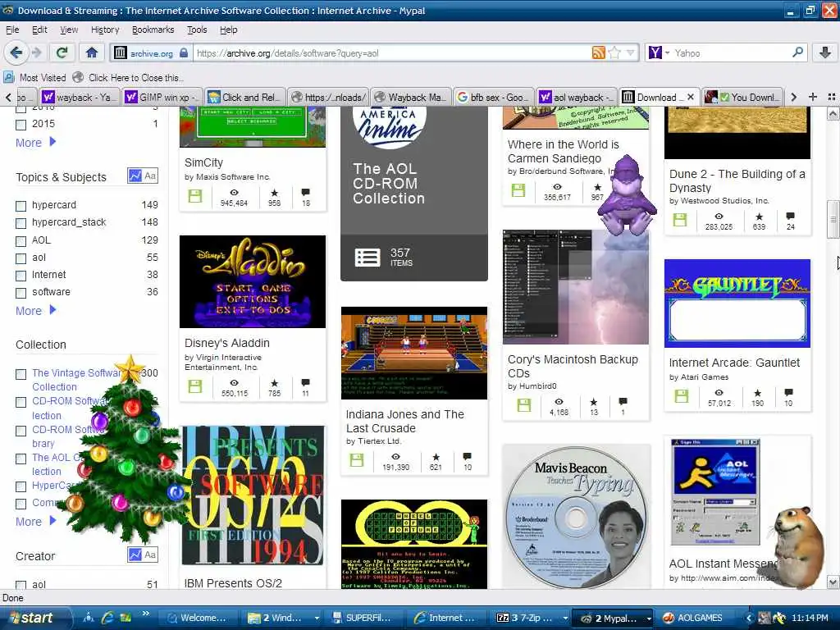Screen dimensions: 840x630
Task: Check the hypercard topic filter
Action: pos(21,206)
